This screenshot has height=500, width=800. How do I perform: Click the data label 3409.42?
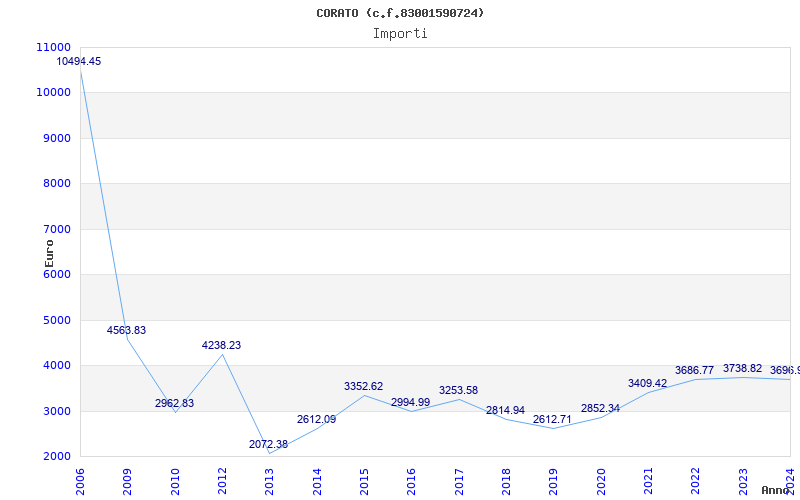coord(647,383)
